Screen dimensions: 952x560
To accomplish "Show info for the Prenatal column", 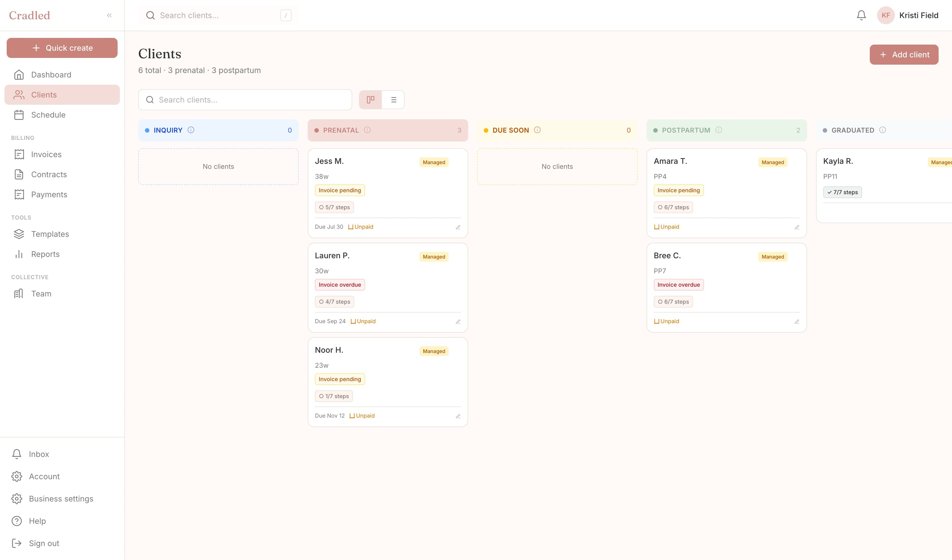I will point(367,130).
